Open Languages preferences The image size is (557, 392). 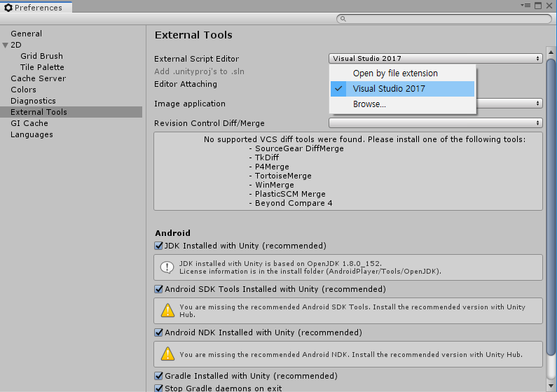pyautogui.click(x=32, y=135)
